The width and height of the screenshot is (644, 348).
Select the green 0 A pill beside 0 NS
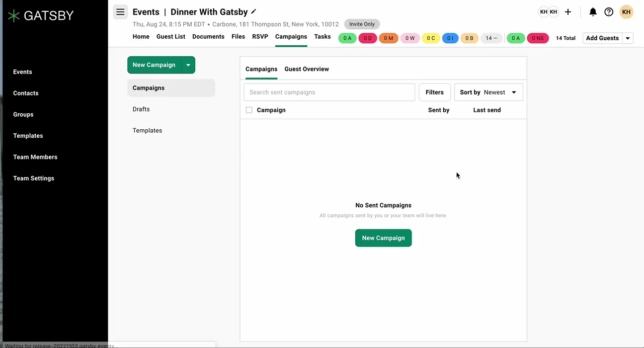coord(516,38)
